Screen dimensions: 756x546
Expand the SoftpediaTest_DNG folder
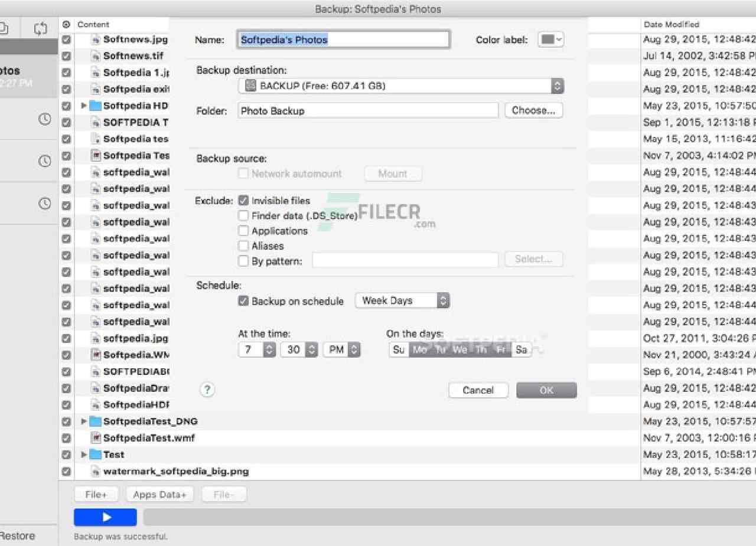(84, 421)
